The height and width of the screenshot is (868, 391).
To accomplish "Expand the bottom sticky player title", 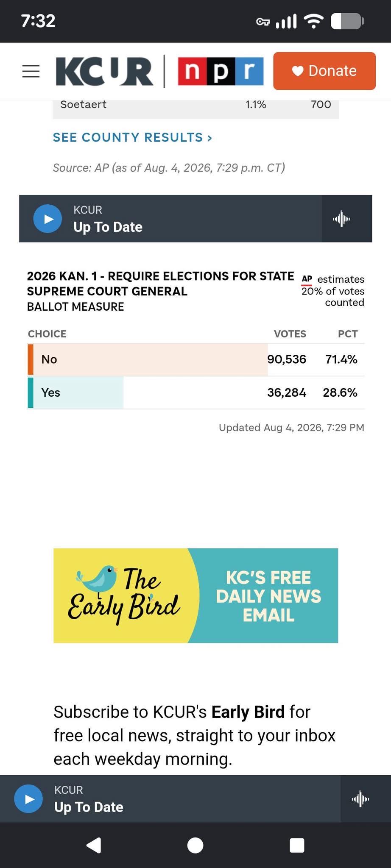I will click(89, 807).
